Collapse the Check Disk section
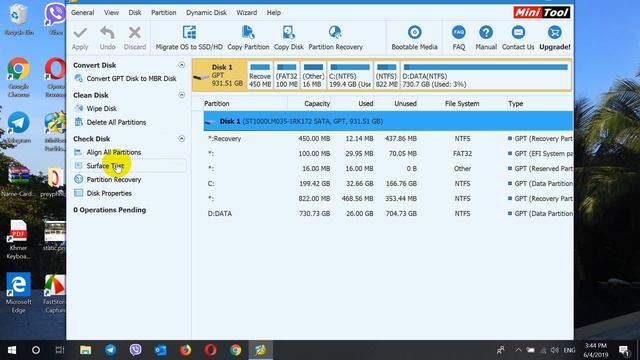The width and height of the screenshot is (640, 360). click(x=182, y=139)
